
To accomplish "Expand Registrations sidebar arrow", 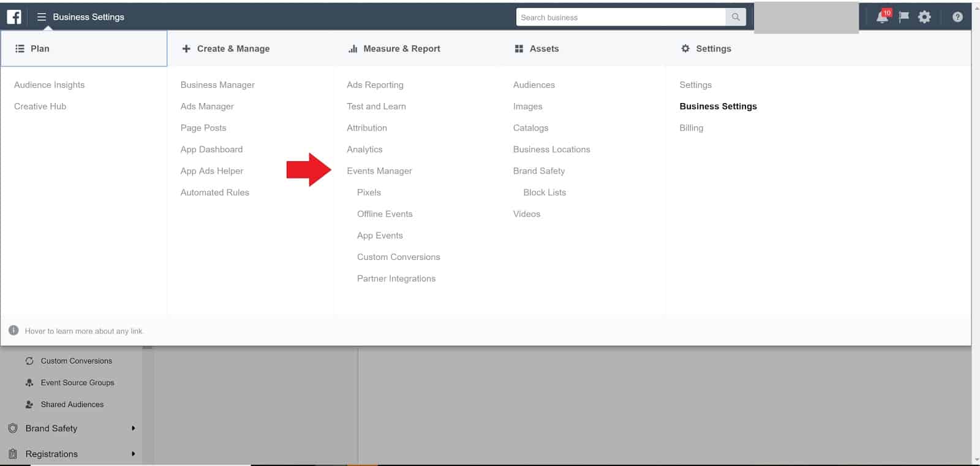I will tap(133, 454).
